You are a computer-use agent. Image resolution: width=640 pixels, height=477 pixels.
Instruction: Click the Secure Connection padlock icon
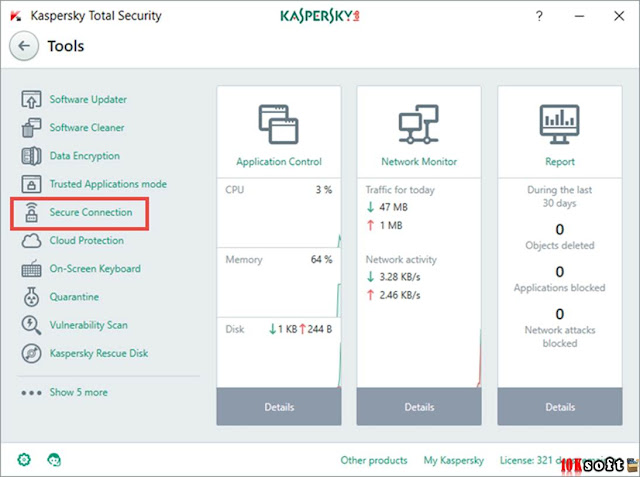click(x=31, y=212)
